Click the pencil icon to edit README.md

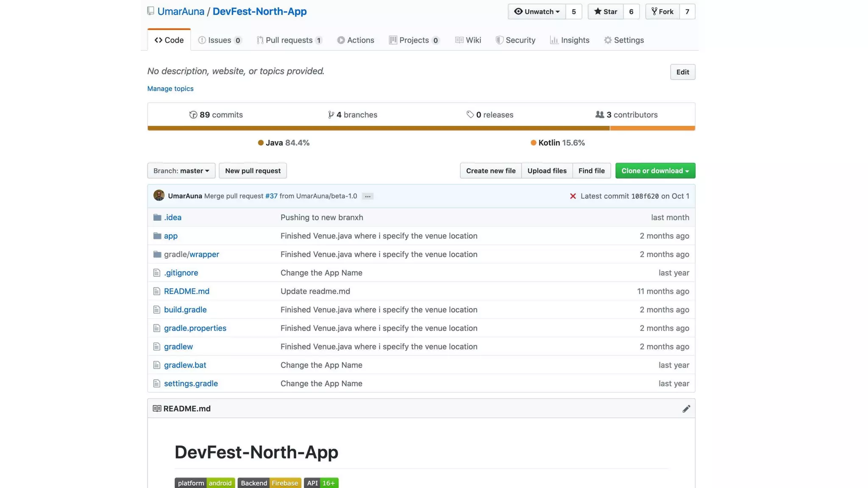point(686,409)
